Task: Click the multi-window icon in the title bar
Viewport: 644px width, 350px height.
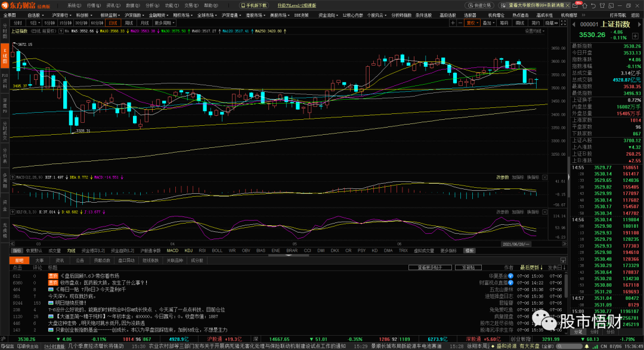Action: tap(611, 6)
